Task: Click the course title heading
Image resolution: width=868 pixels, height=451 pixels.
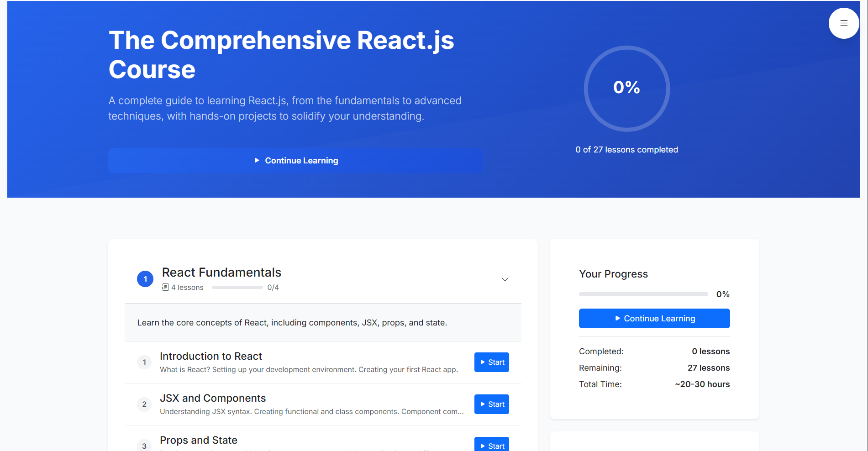Action: click(x=281, y=55)
